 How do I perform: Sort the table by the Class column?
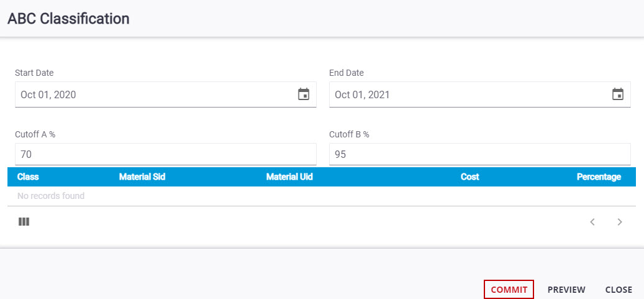pyautogui.click(x=28, y=177)
